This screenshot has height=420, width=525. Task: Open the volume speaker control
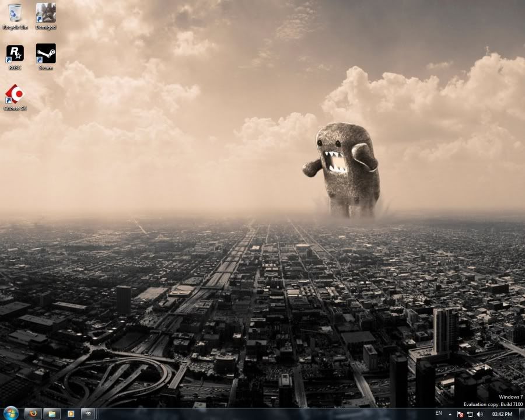(x=480, y=414)
